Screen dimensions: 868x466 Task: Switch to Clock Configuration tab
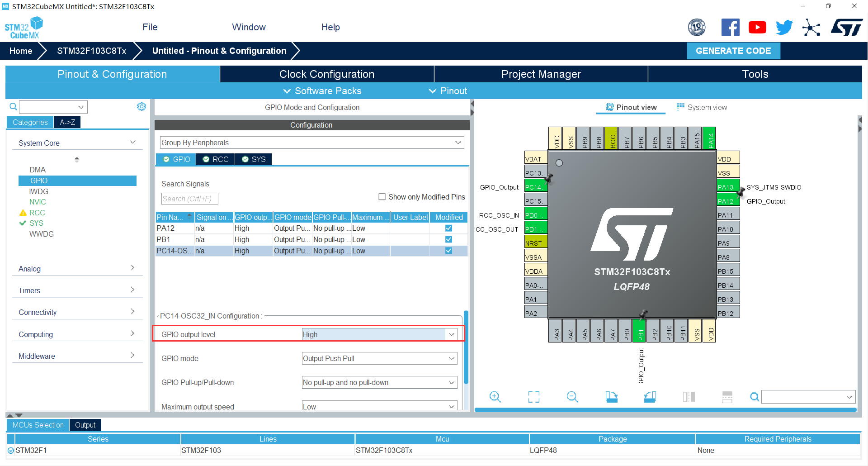pos(327,74)
